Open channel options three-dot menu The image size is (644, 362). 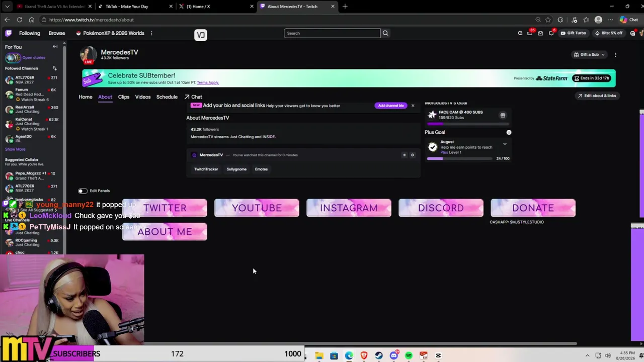point(615,55)
